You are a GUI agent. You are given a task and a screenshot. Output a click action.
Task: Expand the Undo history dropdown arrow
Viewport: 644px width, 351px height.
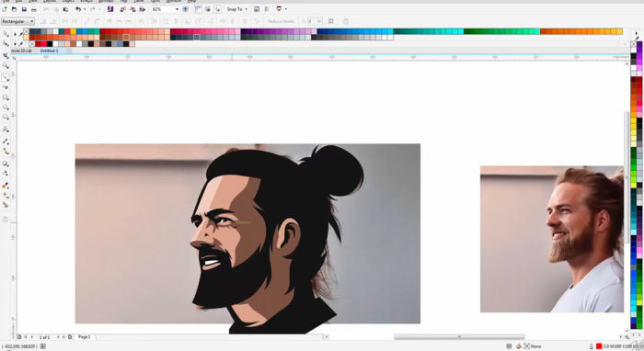(x=85, y=9)
